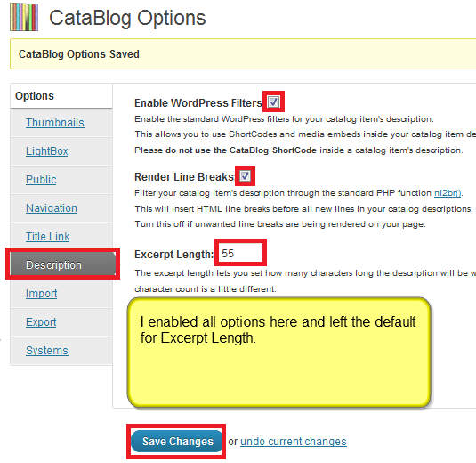The image size is (476, 463).
Task: Follow the nl2br() PHP function link
Action: [448, 193]
